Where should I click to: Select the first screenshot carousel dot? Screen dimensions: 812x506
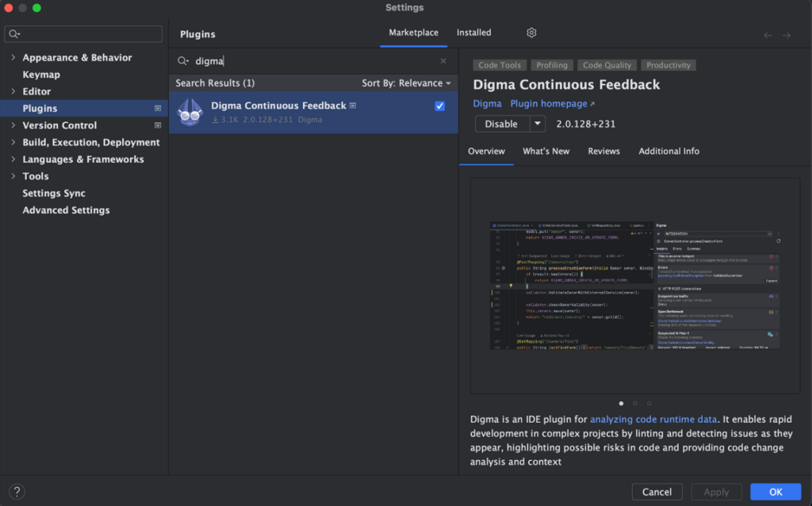[x=622, y=404]
